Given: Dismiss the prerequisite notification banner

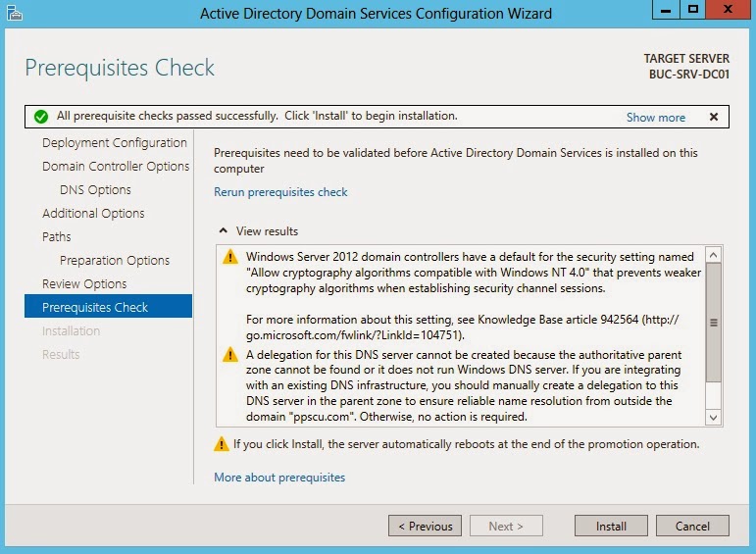Looking at the screenshot, I should point(714,117).
